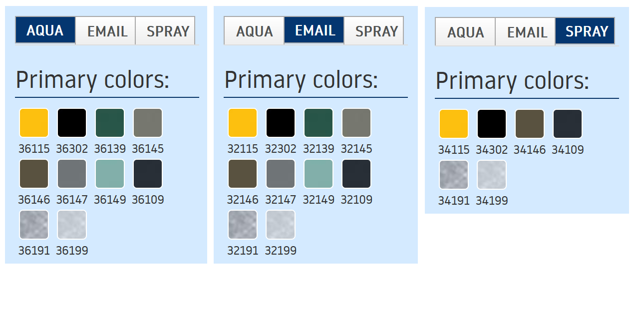Pick brown swatch 34146
This screenshot has width=644, height=331.
click(x=530, y=124)
